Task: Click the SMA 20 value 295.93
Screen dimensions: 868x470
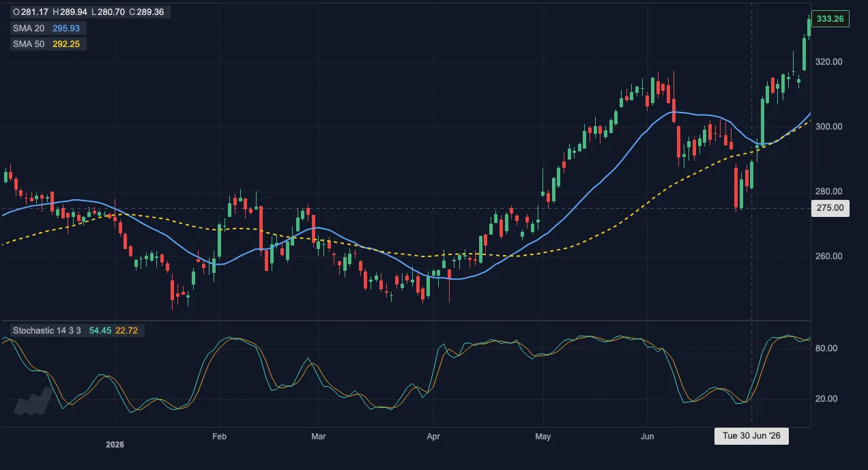Action: click(x=67, y=28)
